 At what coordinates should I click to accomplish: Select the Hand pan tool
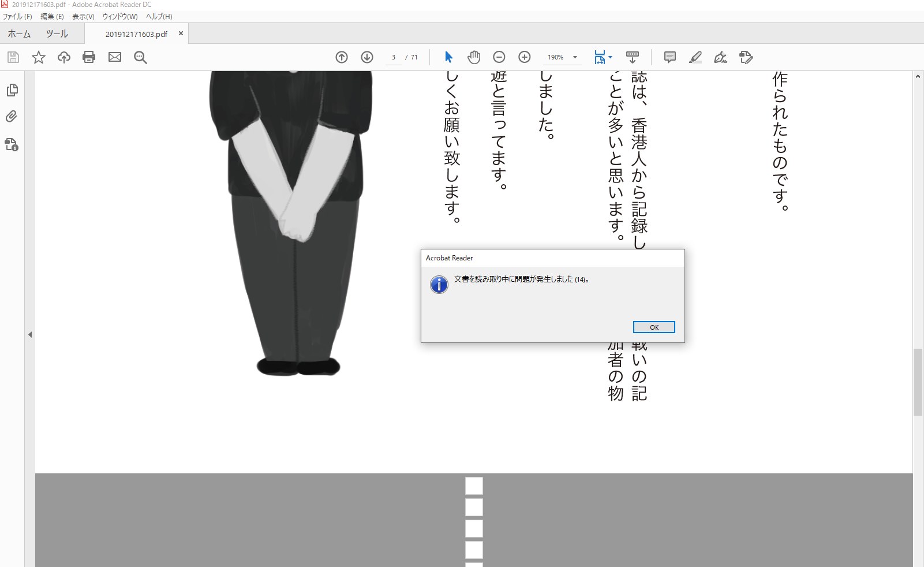pos(474,57)
